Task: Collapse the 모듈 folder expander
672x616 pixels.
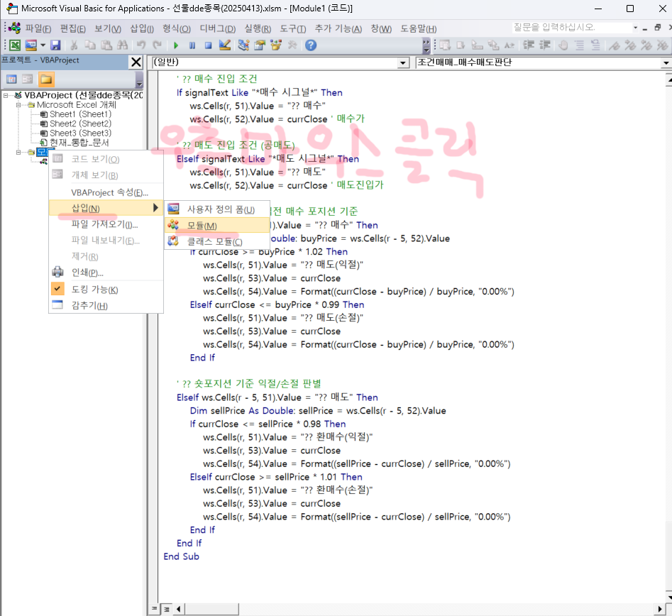Action: (x=18, y=152)
